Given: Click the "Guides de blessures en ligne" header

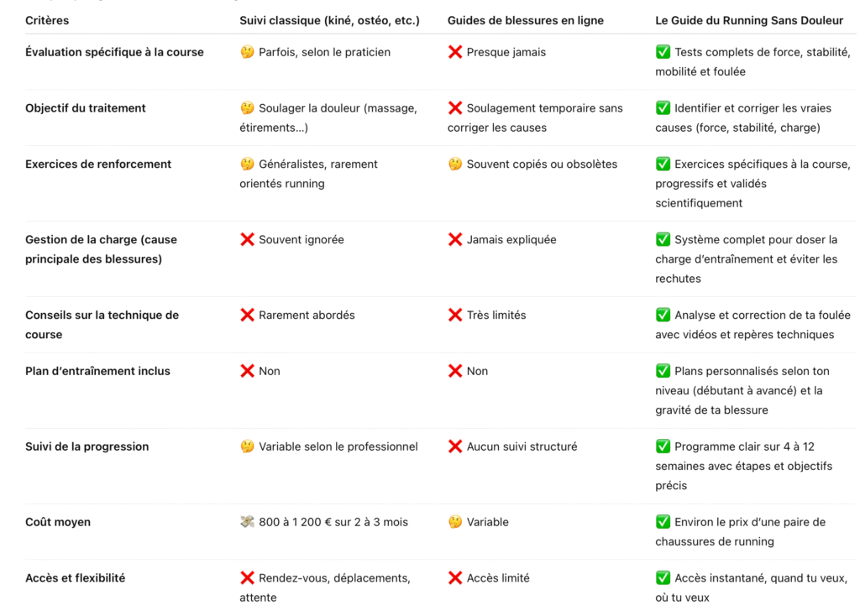Looking at the screenshot, I should click(526, 20).
